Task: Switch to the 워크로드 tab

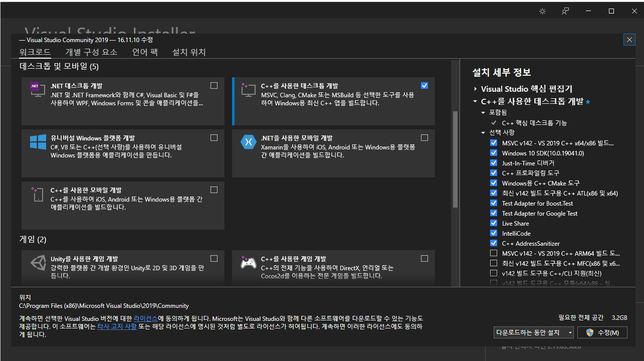Action: coord(35,52)
